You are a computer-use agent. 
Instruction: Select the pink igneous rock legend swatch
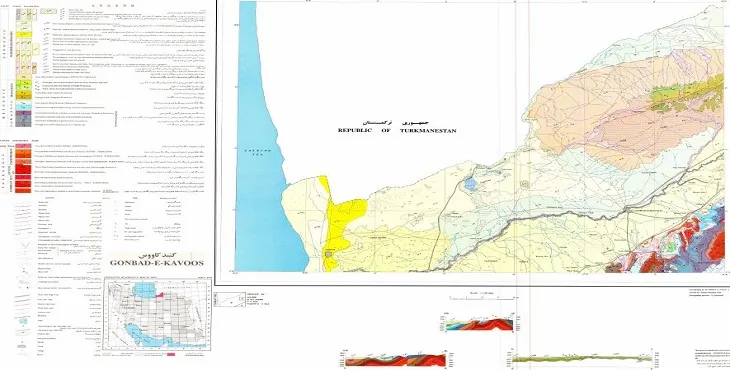click(23, 147)
